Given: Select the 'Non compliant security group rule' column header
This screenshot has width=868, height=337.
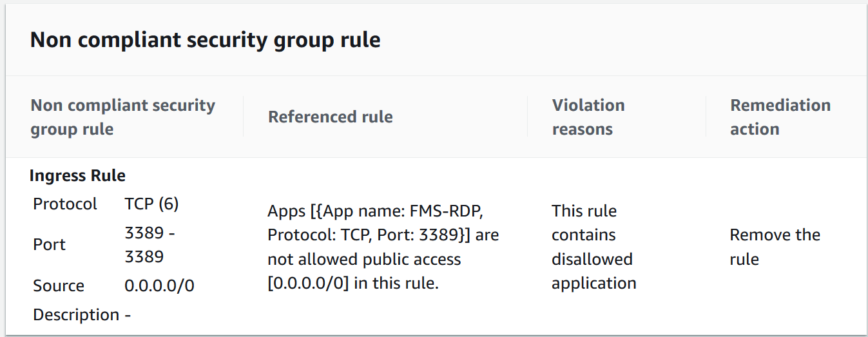Looking at the screenshot, I should coord(123,117).
